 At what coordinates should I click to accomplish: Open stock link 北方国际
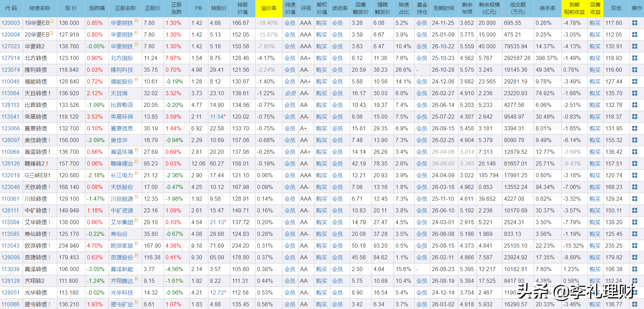coord(122,58)
